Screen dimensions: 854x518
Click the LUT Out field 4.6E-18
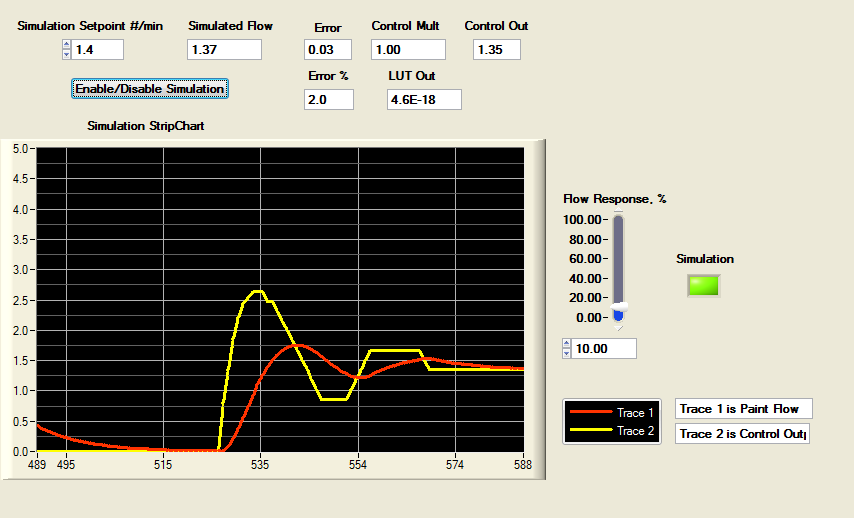click(x=424, y=100)
